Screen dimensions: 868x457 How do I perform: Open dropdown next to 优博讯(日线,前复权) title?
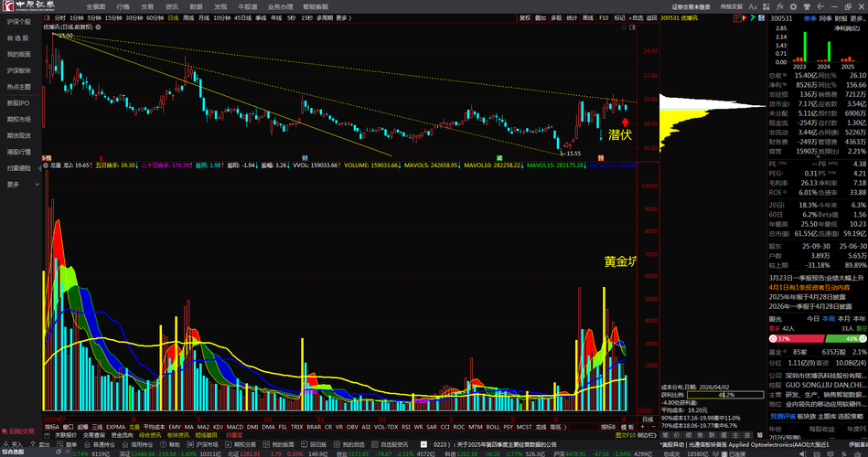98,27
